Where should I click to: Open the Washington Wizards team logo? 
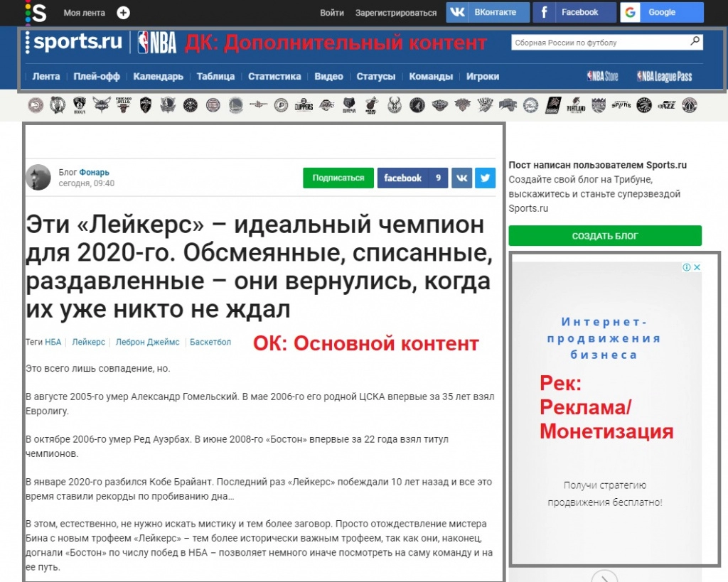coord(690,105)
